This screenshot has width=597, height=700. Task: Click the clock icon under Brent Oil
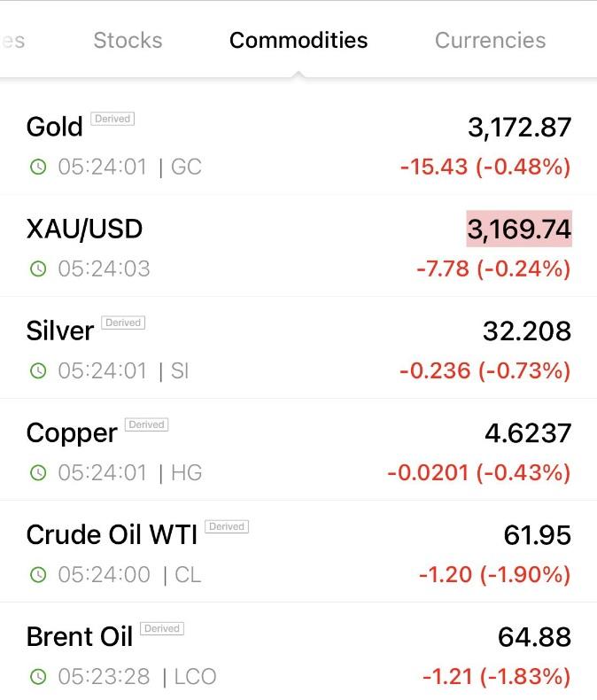click(x=38, y=676)
